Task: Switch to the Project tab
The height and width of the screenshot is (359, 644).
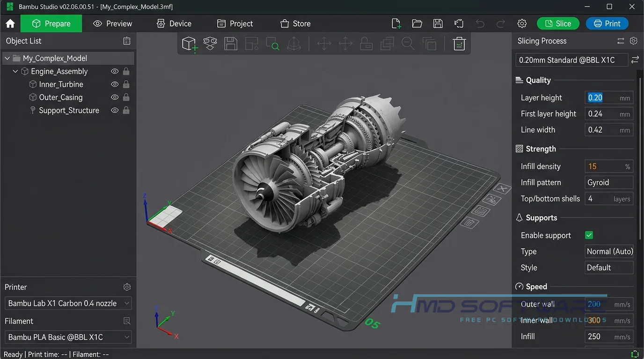Action: pyautogui.click(x=235, y=23)
